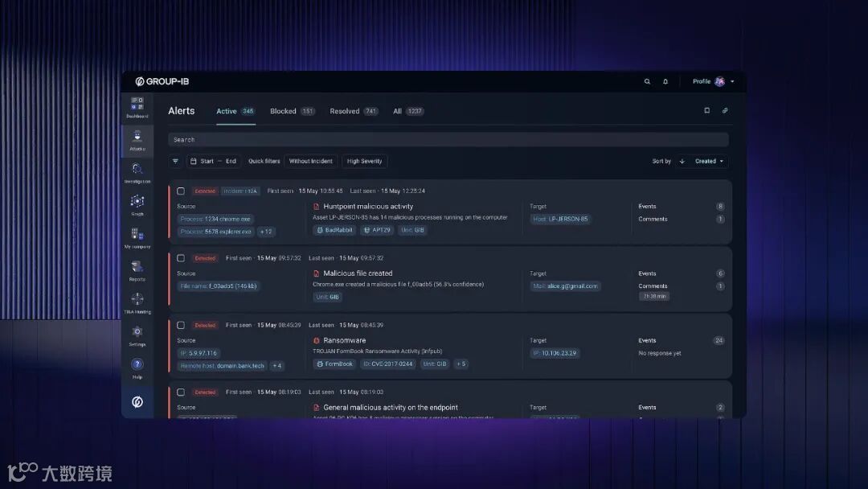Click the Incident I-12A badge

240,191
